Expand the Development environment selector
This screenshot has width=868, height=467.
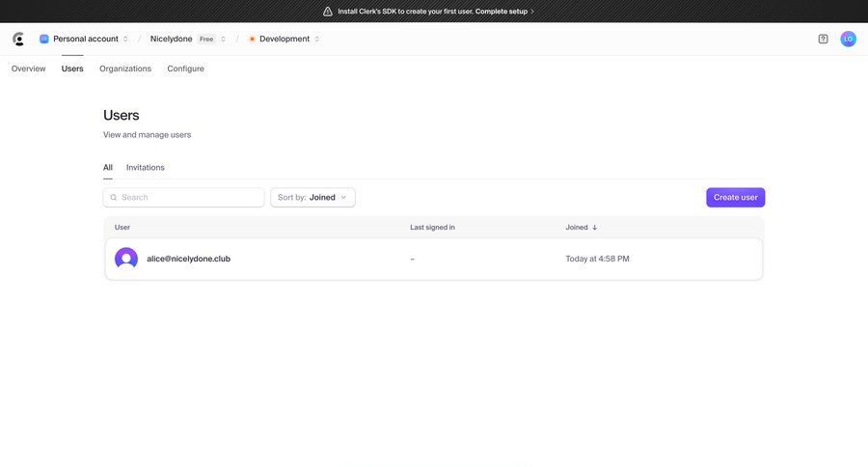(285, 39)
